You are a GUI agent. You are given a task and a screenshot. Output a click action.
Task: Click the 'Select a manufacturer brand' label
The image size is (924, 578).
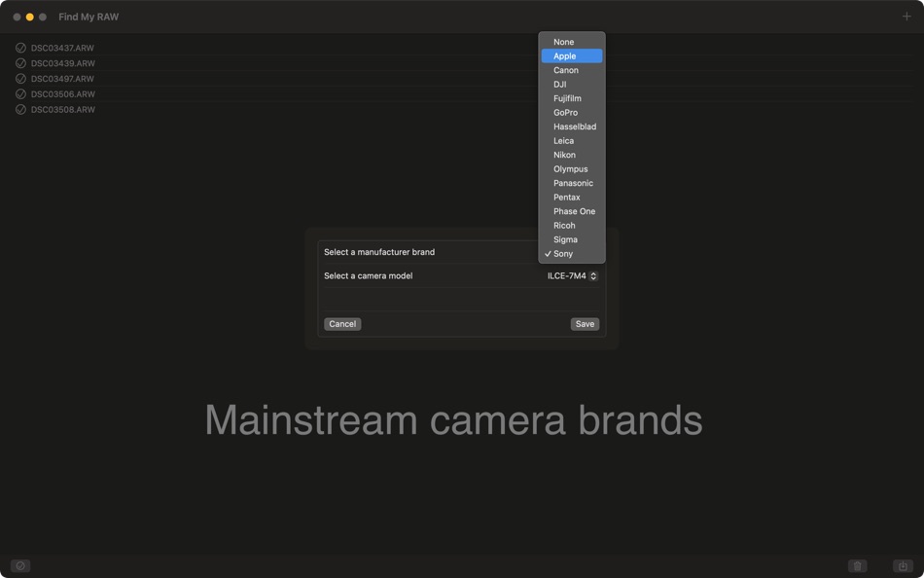point(379,252)
